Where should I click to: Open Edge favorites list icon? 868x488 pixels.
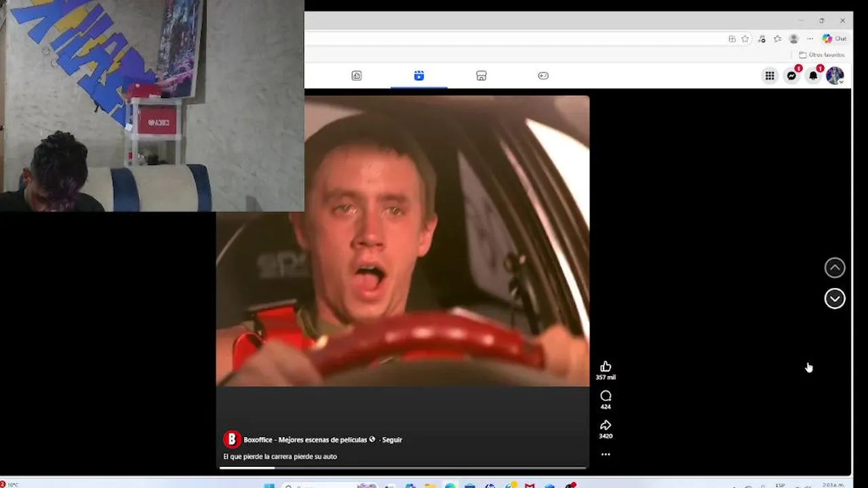coord(777,39)
